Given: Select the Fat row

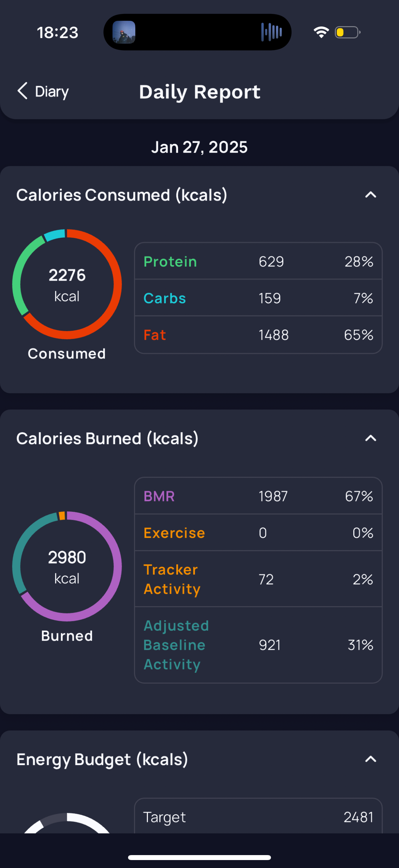Looking at the screenshot, I should click(258, 335).
